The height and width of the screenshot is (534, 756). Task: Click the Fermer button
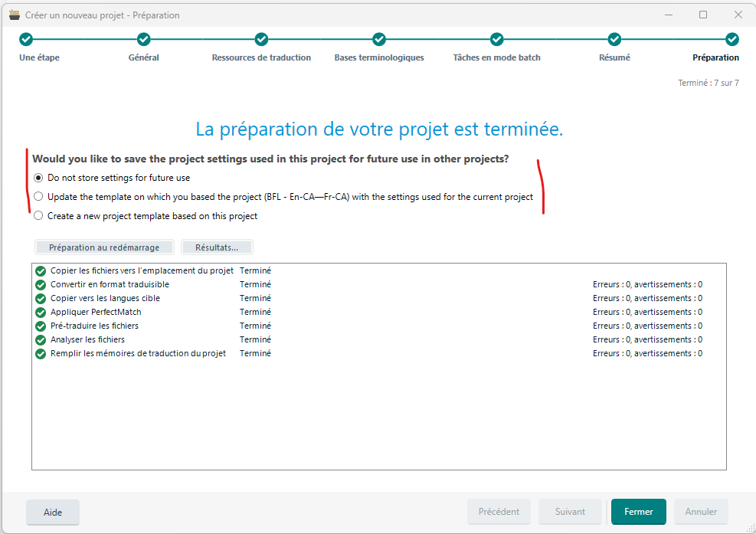pyautogui.click(x=639, y=512)
